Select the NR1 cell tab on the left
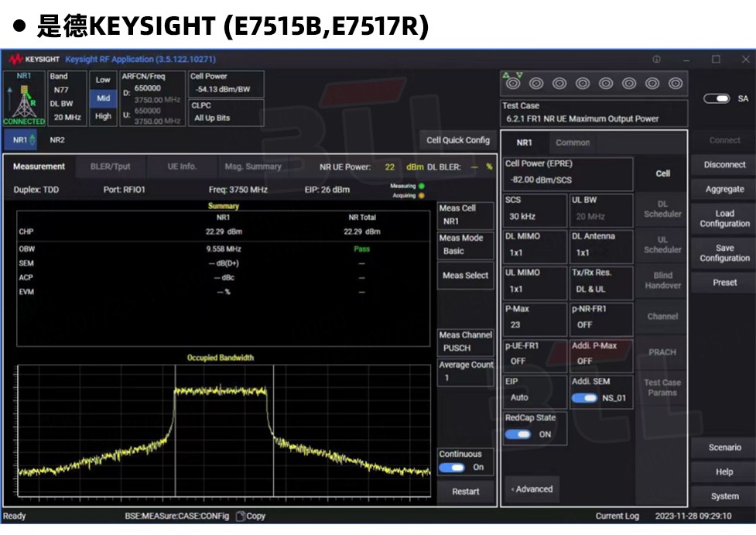 coord(21,140)
